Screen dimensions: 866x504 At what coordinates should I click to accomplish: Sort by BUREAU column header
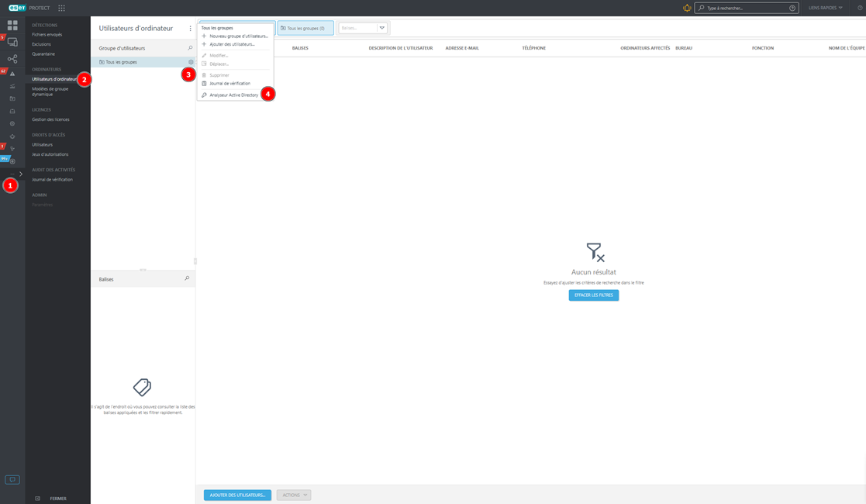click(684, 48)
